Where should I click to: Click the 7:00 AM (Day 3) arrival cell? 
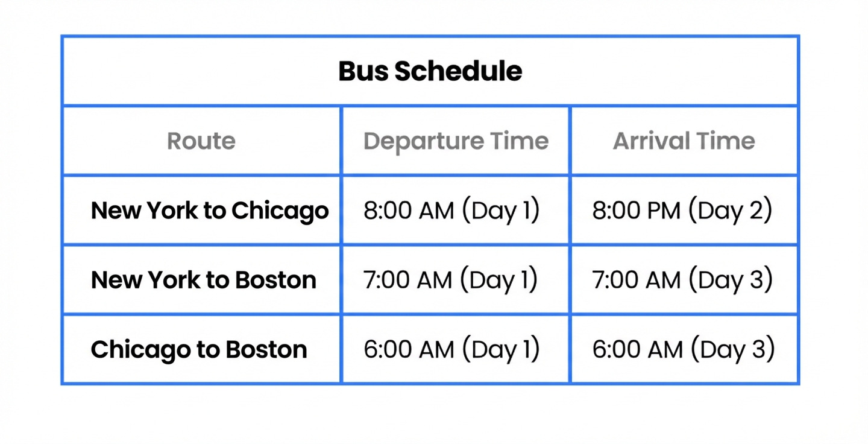coord(682,280)
